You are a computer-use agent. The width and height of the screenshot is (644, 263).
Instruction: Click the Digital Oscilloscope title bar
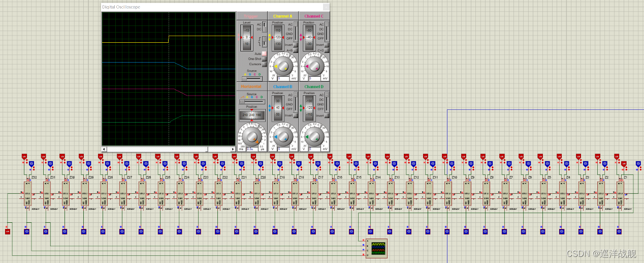[x=215, y=7]
